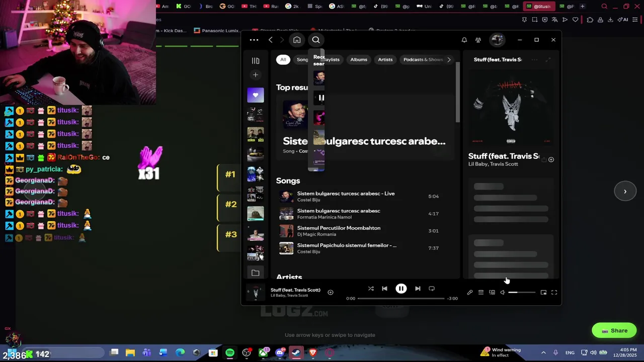
Task: Pause the playing track
Action: (401, 289)
